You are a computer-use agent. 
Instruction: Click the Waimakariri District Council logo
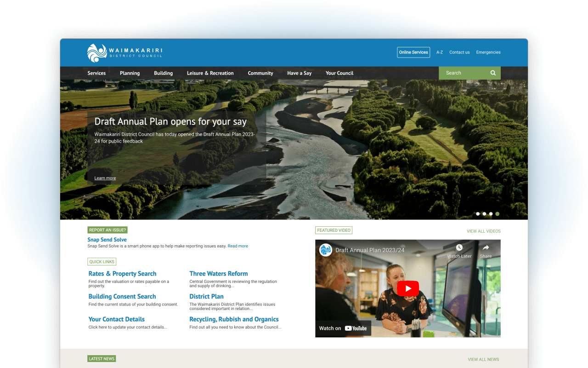coord(124,53)
